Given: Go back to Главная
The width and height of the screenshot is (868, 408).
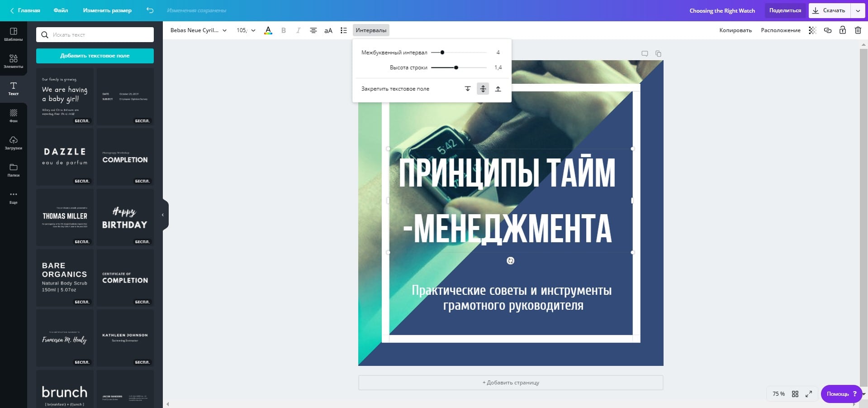Looking at the screenshot, I should (25, 10).
